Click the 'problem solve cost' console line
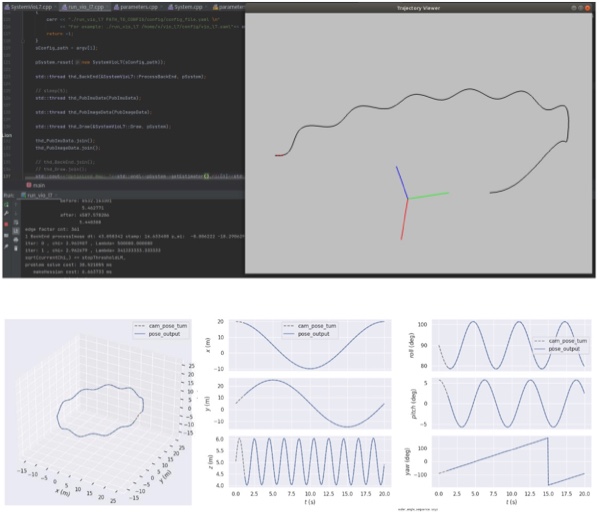Viewport: 600px width, 512px height. (x=68, y=264)
